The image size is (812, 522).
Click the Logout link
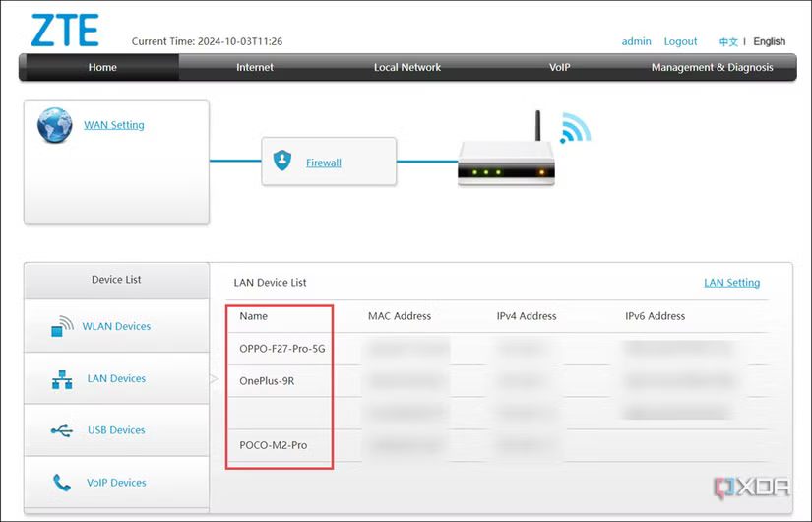(x=680, y=41)
